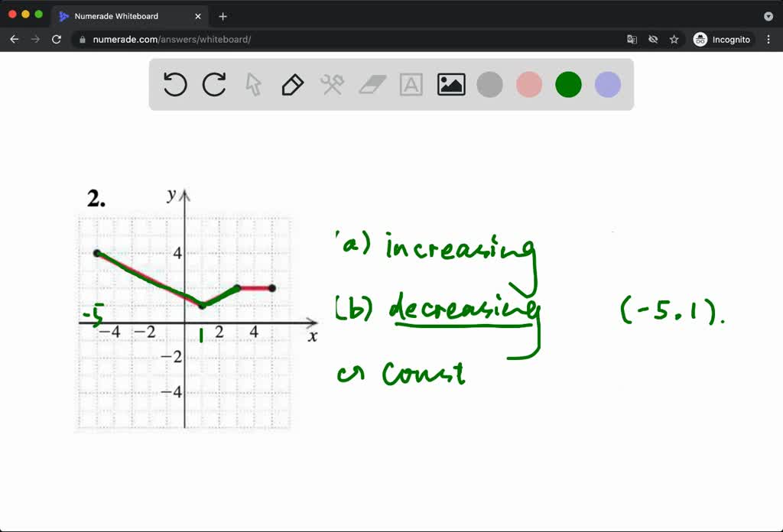
Task: Click the Undo icon on the whiteboard toolbar
Action: pyautogui.click(x=174, y=85)
